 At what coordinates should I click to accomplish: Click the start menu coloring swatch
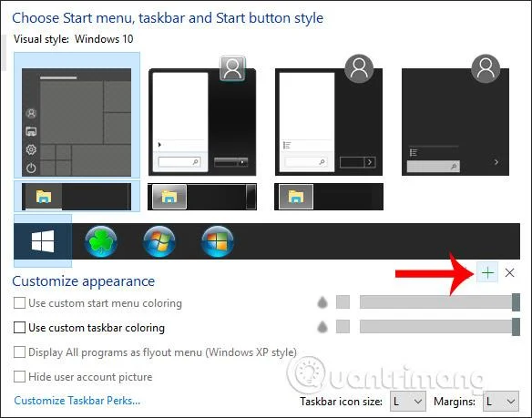(x=343, y=302)
